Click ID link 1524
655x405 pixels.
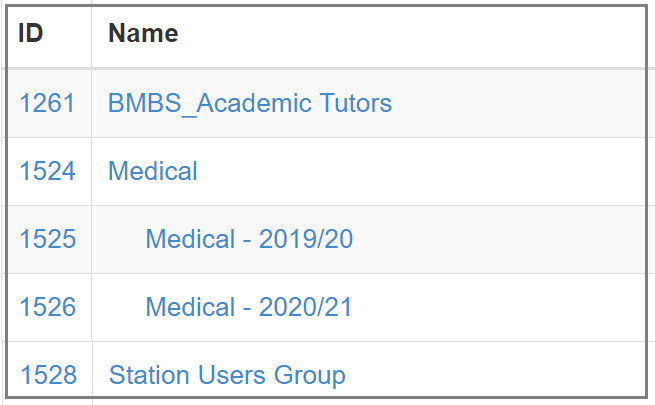pyautogui.click(x=47, y=171)
